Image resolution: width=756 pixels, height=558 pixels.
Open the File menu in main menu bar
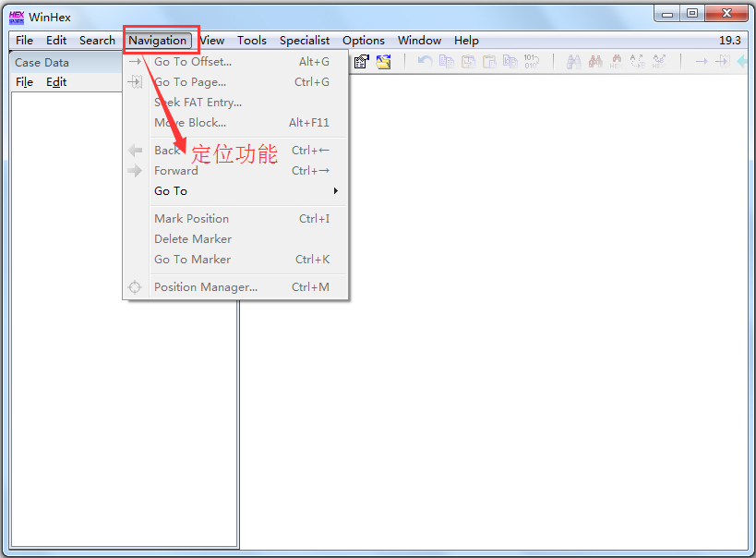[24, 41]
